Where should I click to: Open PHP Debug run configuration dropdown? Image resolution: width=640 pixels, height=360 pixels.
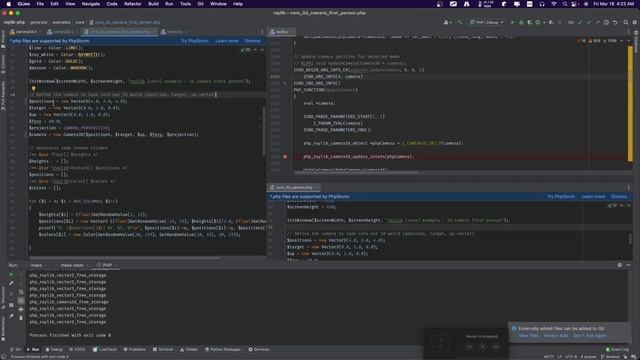(487, 22)
